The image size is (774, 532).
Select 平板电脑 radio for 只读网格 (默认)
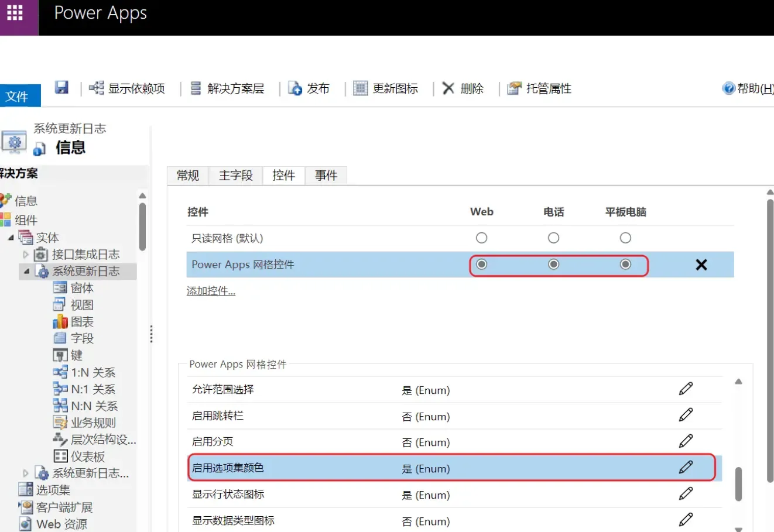(625, 238)
